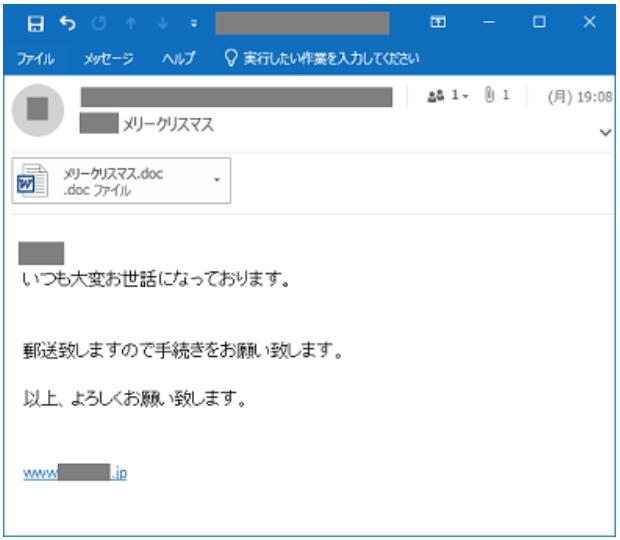This screenshot has width=620, height=540.
Task: Click the line 以上、よろしくお願い致します。
Action: coord(135,398)
